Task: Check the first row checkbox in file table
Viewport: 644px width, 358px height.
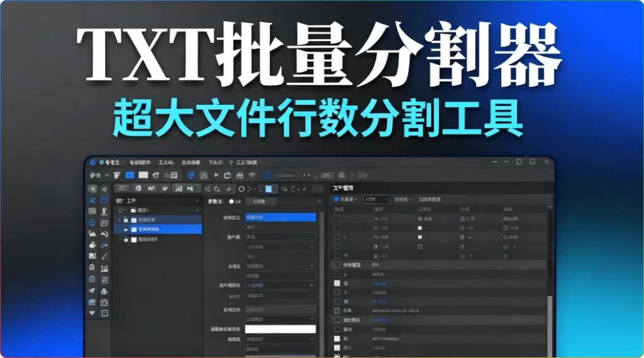Action: (x=337, y=219)
